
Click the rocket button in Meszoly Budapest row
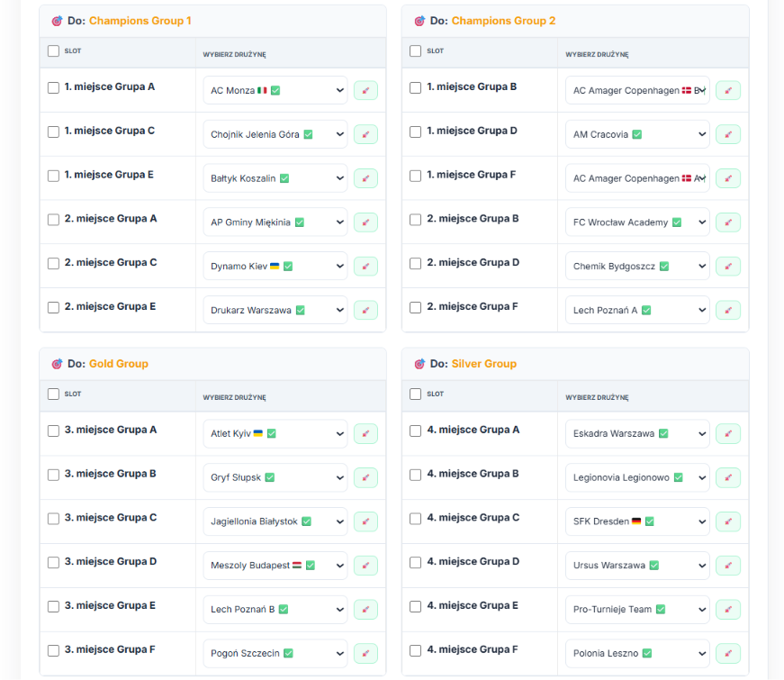coord(365,566)
